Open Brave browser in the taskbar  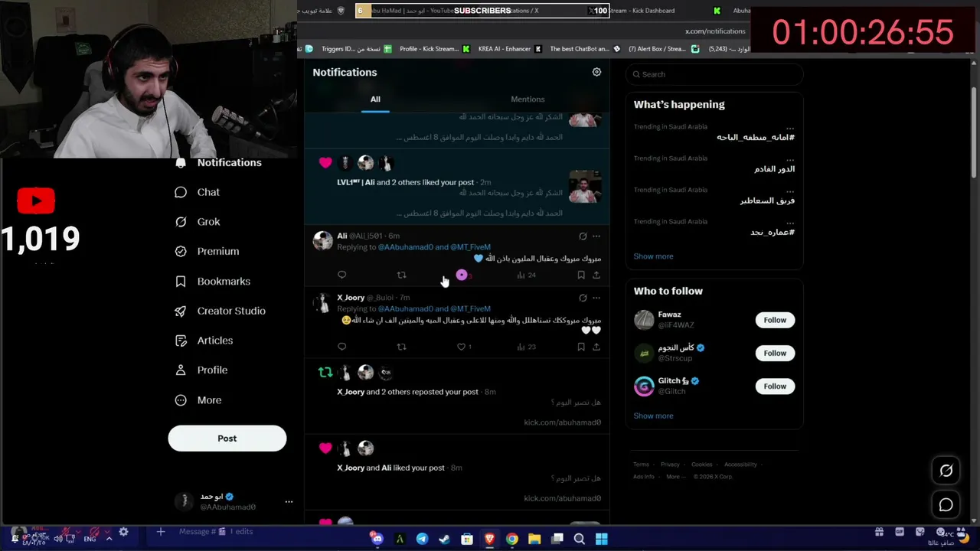tap(489, 540)
